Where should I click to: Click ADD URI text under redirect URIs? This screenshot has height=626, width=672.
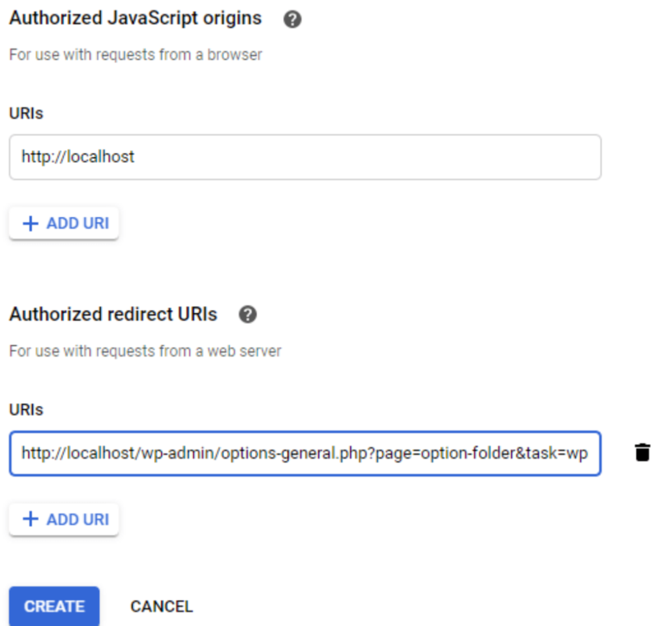coord(78,520)
